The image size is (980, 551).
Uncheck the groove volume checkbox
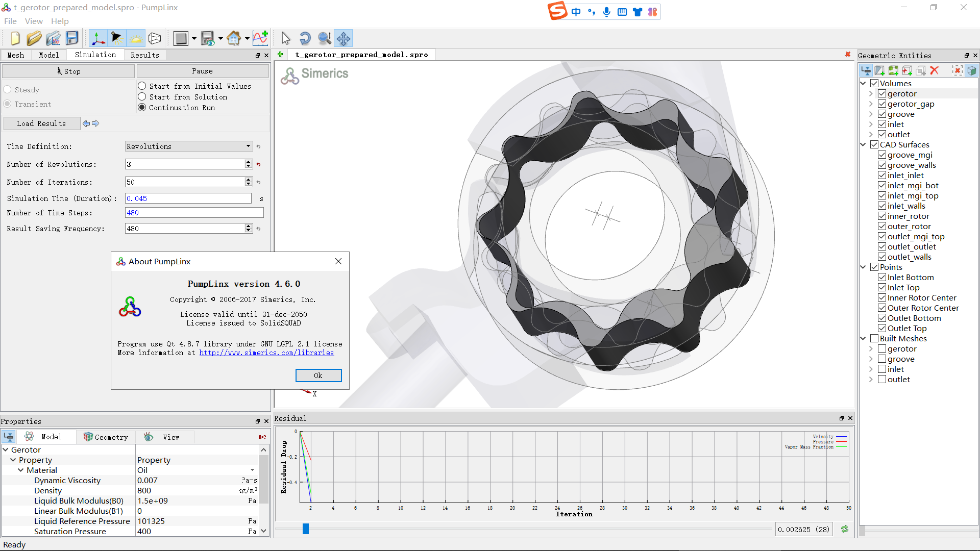(x=881, y=114)
